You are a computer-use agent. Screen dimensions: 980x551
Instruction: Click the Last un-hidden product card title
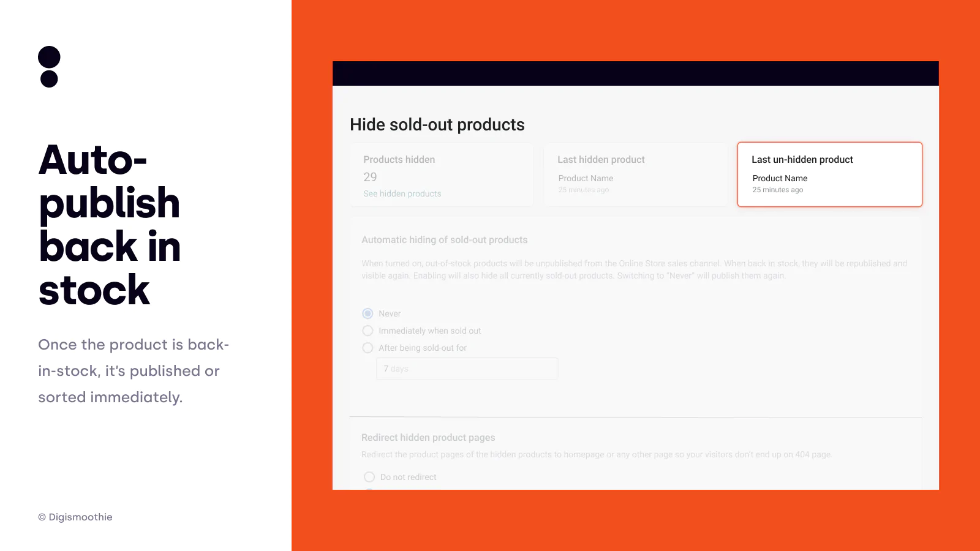click(x=802, y=160)
